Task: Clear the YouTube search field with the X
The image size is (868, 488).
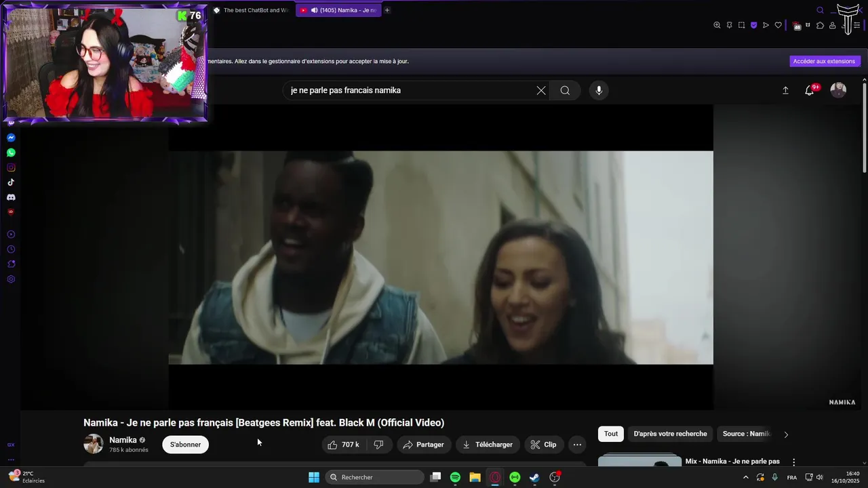Action: coord(541,90)
